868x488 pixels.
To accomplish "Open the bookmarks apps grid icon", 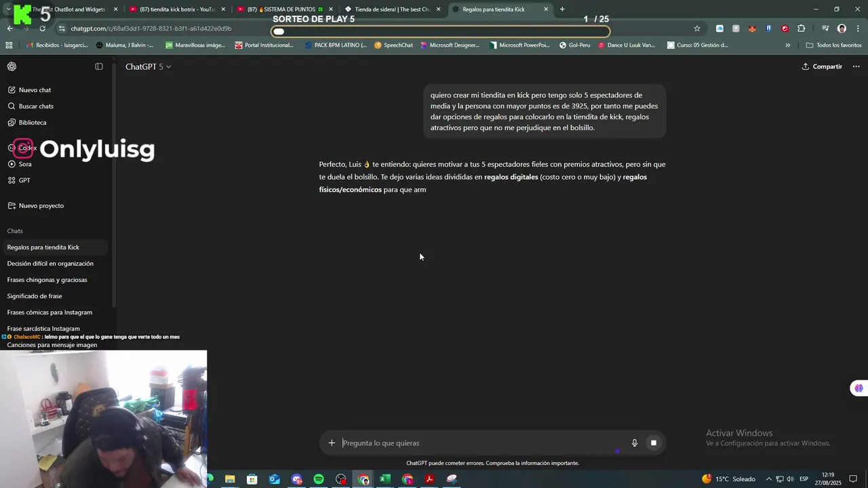I will (9, 45).
